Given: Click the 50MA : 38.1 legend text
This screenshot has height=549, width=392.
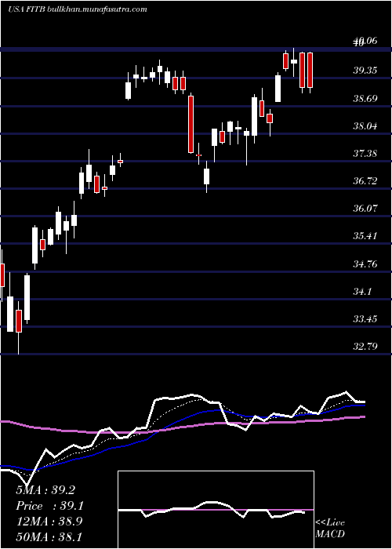Looking at the screenshot, I should coord(49,536).
